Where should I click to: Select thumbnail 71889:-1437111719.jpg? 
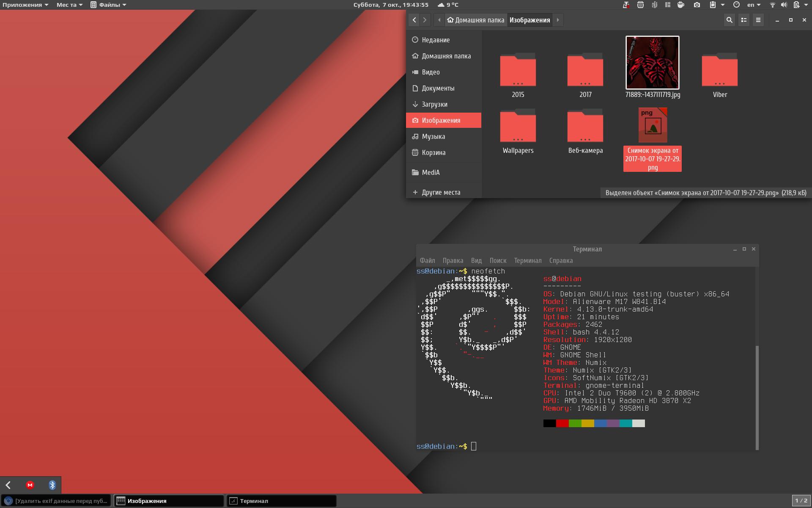pyautogui.click(x=653, y=63)
